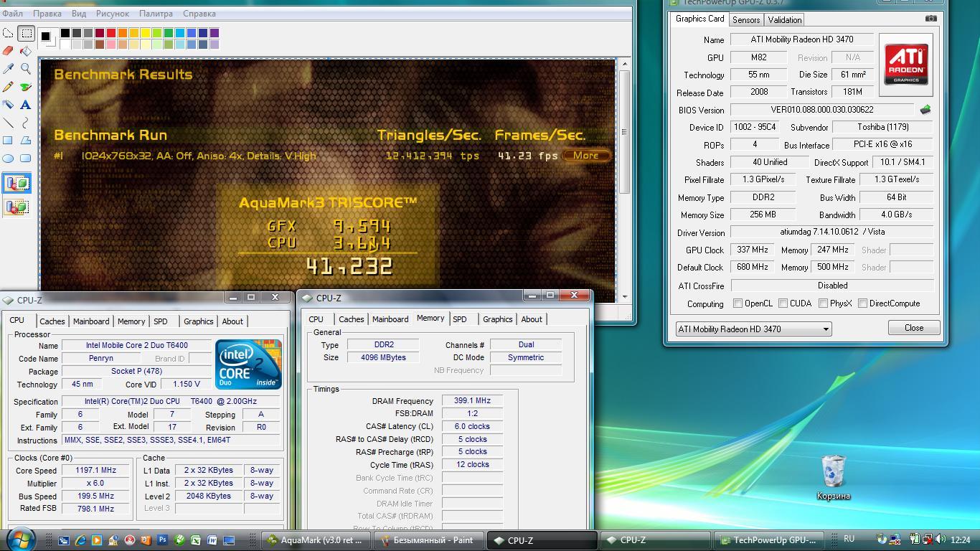The width and height of the screenshot is (980, 551).
Task: Open the Mainboard tab in left CPU-Z window
Action: tap(91, 321)
